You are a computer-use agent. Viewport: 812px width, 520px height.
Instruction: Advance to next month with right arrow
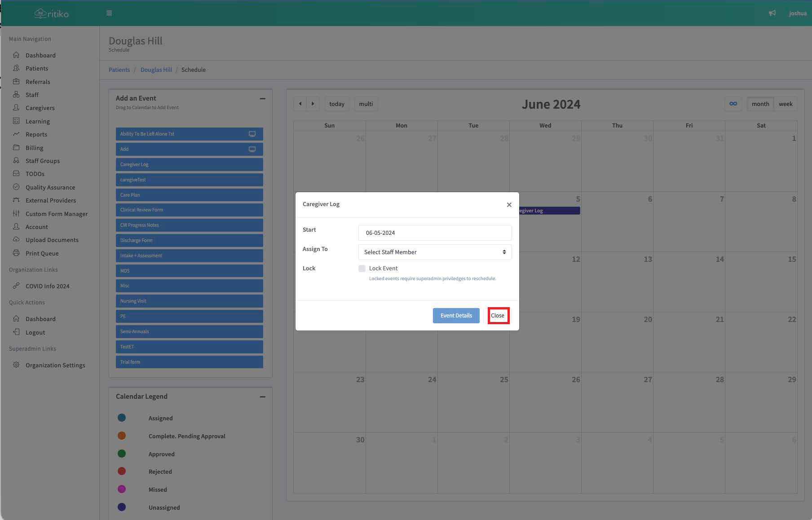point(313,104)
